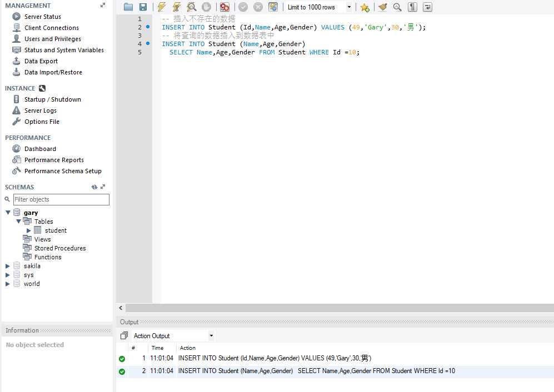Collapse the gary schema

pyautogui.click(x=8, y=213)
